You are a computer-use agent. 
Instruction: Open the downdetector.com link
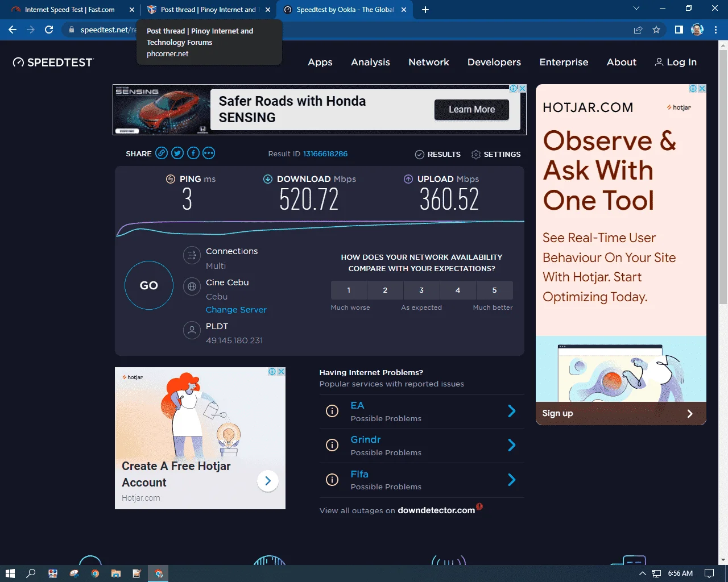tap(436, 510)
